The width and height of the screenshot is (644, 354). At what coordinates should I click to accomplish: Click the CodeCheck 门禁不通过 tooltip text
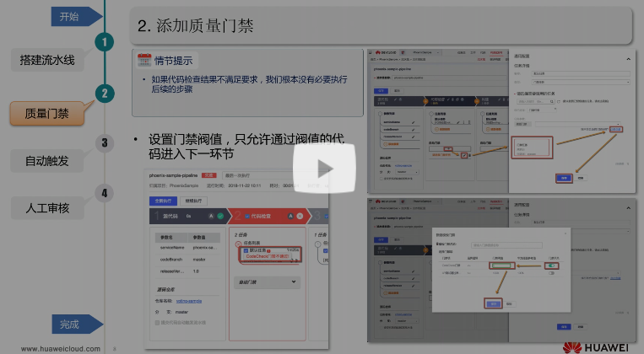268,256
